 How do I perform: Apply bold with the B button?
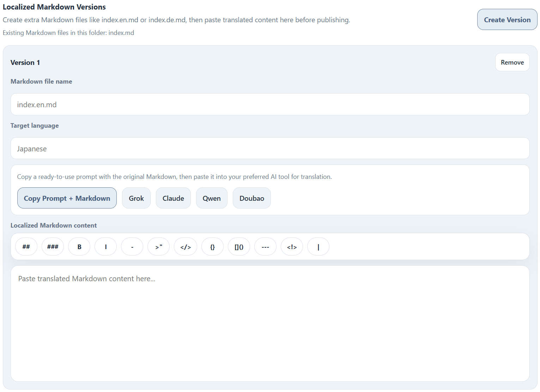79,247
